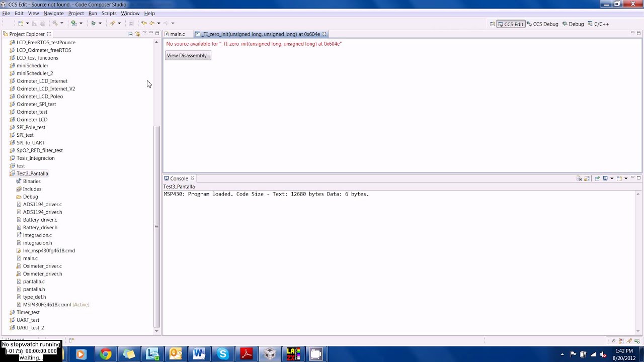Open the Project menu

[x=76, y=13]
